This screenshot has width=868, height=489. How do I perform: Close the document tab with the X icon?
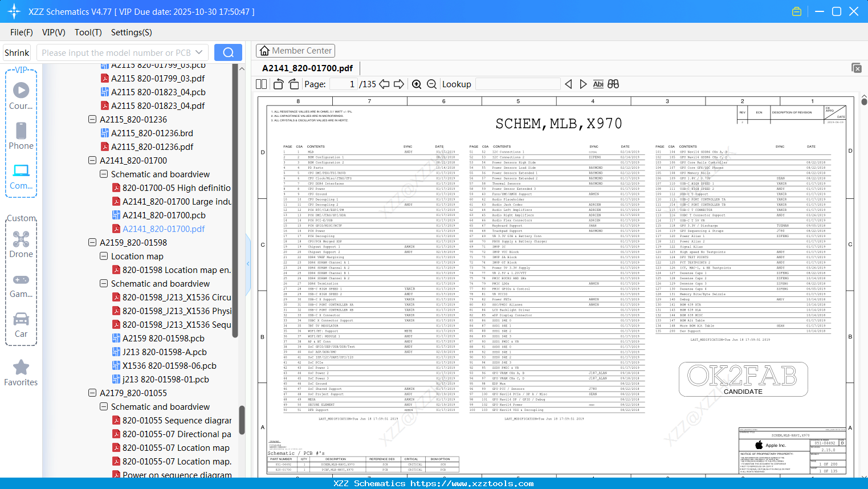point(857,68)
